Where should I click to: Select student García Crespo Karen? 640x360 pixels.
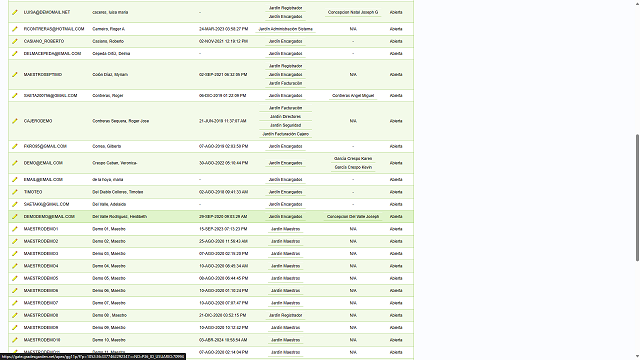point(353,158)
